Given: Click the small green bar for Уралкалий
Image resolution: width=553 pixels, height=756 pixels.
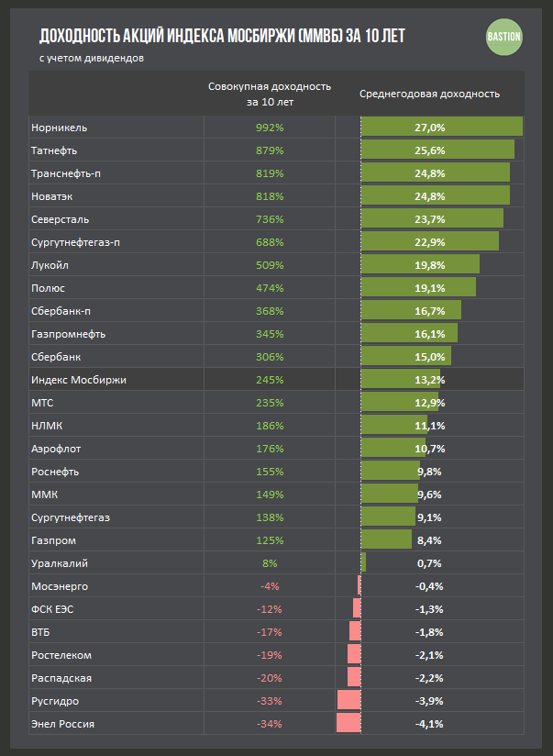Looking at the screenshot, I should pyautogui.click(x=363, y=562).
